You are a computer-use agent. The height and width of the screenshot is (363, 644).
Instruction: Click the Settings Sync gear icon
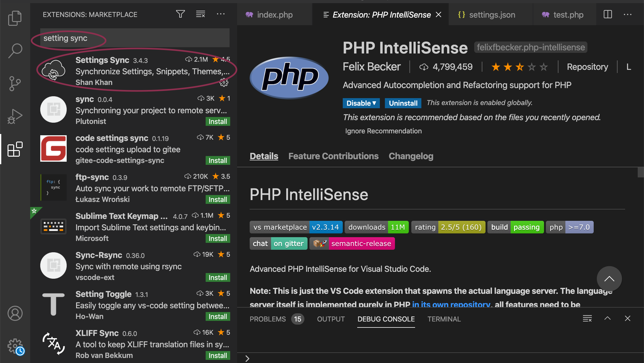tap(224, 83)
